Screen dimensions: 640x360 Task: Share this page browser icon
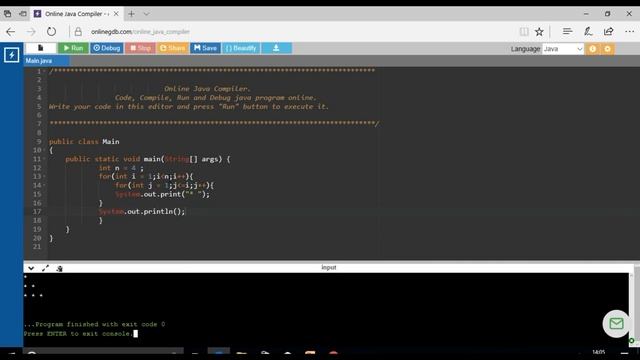pyautogui.click(x=609, y=31)
